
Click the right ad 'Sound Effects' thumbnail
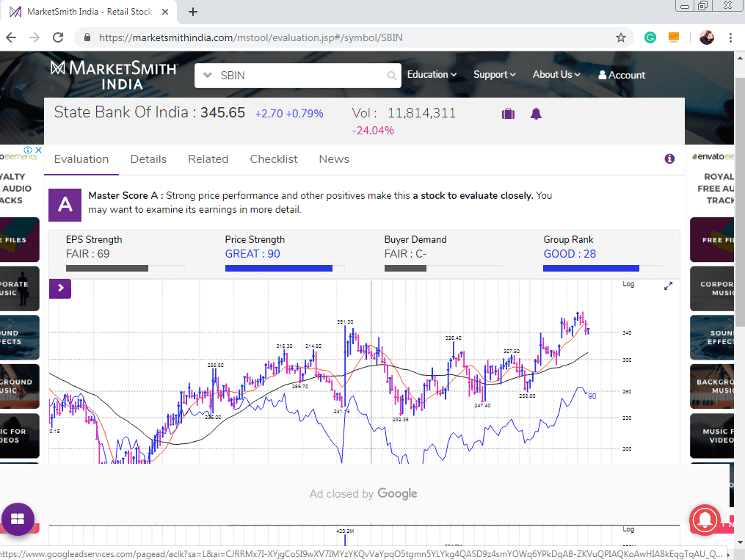pyautogui.click(x=712, y=337)
